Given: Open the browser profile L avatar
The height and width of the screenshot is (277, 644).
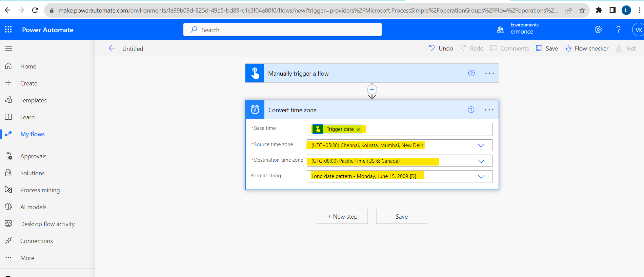Looking at the screenshot, I should (626, 10).
